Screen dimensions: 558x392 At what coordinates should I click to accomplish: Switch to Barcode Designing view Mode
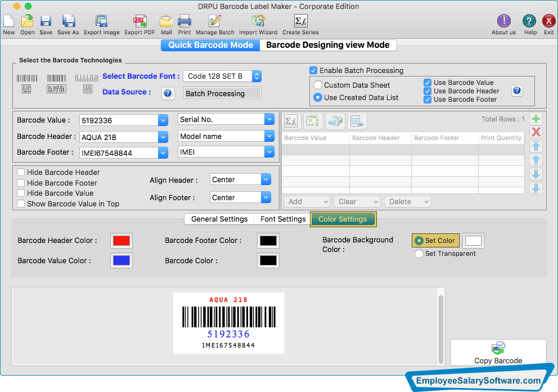[x=328, y=45]
